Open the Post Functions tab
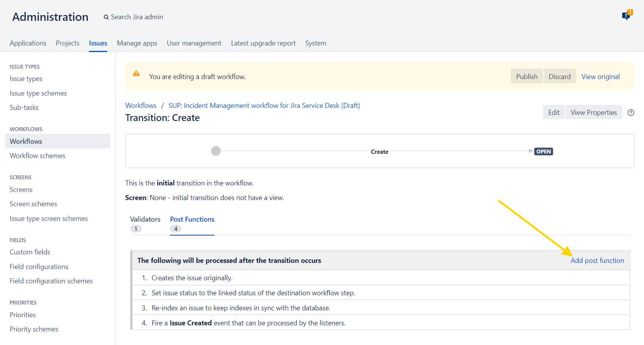The width and height of the screenshot is (644, 345). pos(192,219)
